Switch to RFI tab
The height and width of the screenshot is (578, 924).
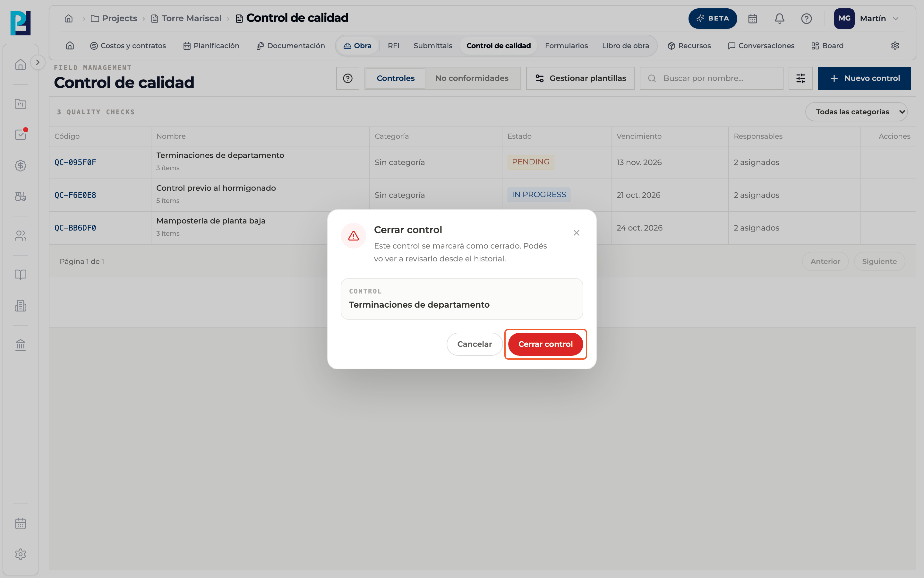pos(393,46)
